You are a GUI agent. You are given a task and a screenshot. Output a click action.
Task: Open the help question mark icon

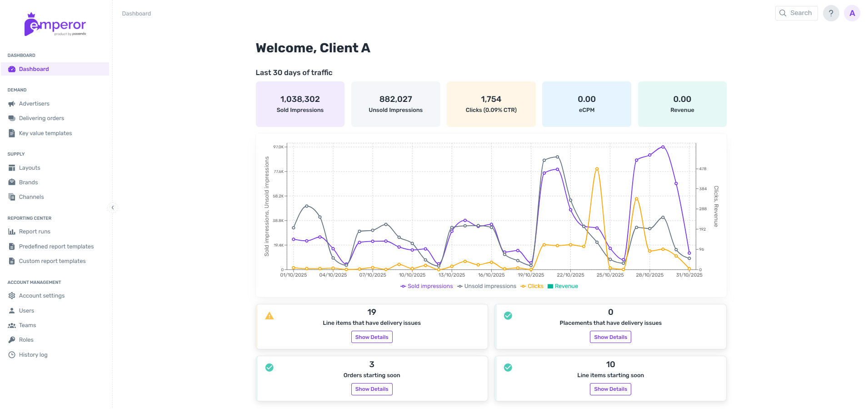[x=831, y=13]
